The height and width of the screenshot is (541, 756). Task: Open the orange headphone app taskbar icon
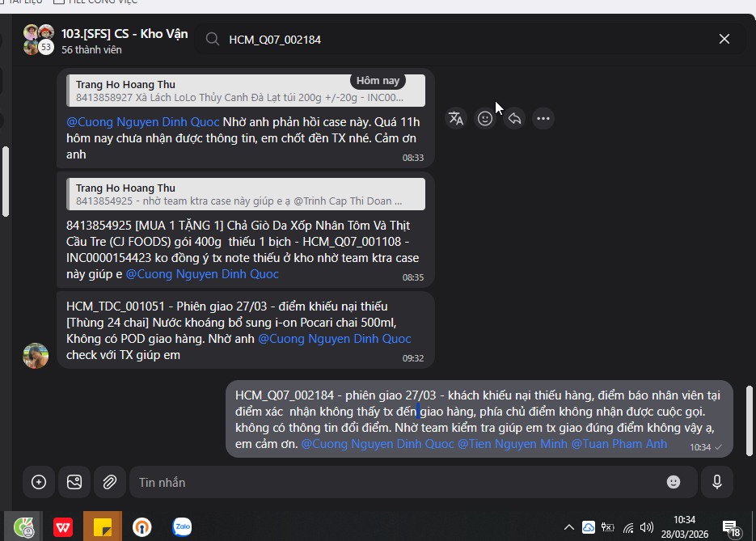click(x=142, y=527)
